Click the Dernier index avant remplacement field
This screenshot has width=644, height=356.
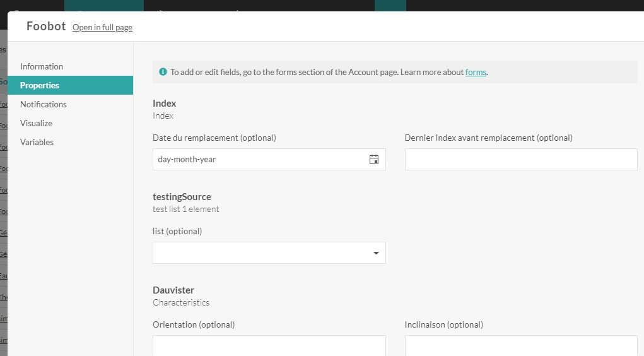[521, 160]
